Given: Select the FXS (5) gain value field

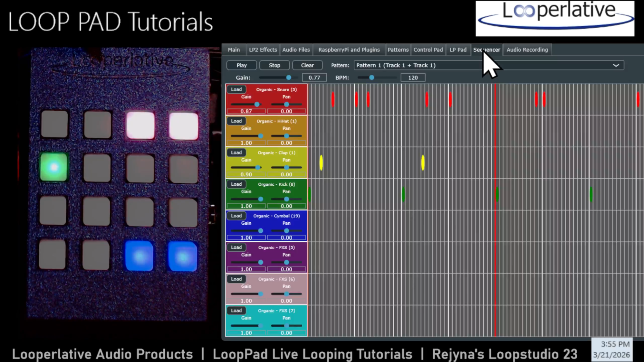Looking at the screenshot, I should tap(246, 269).
